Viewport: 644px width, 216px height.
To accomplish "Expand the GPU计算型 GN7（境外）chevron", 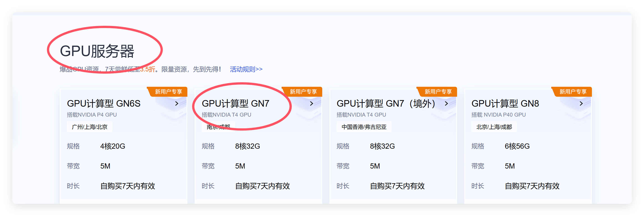I will pos(446,103).
